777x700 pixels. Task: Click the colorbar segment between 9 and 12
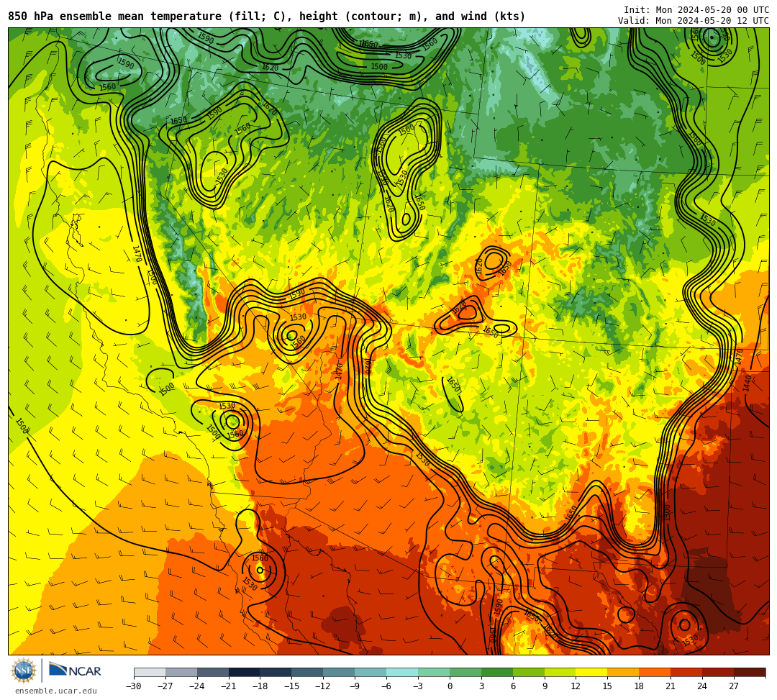point(560,672)
